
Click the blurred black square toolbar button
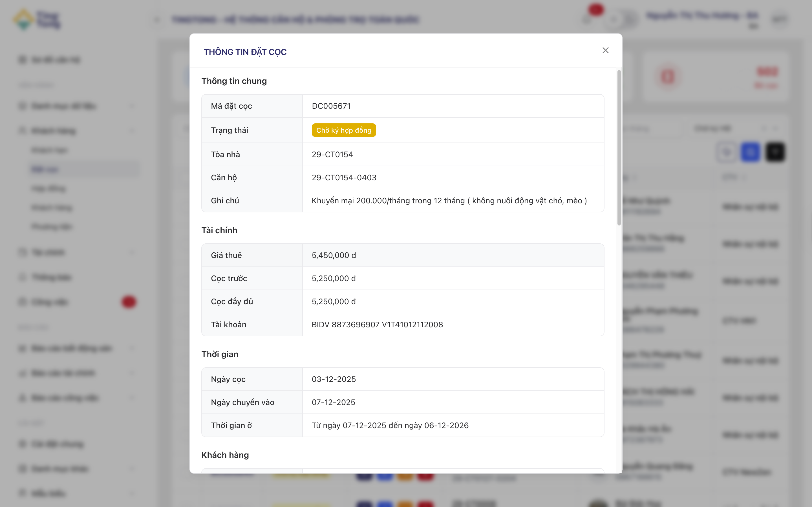click(x=775, y=152)
